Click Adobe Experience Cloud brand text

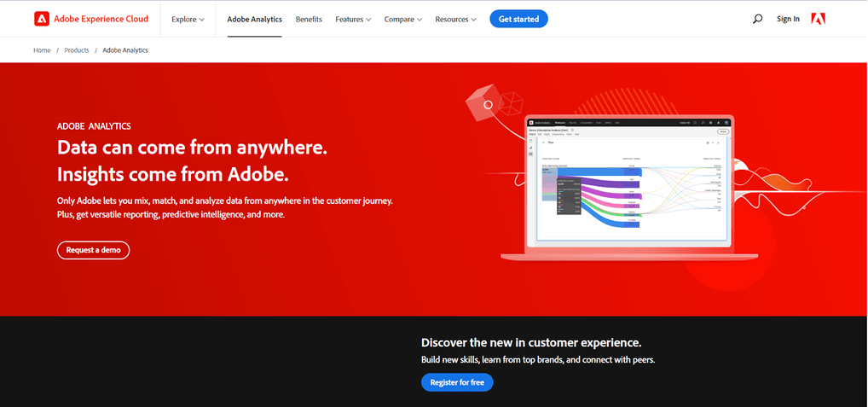tap(101, 19)
